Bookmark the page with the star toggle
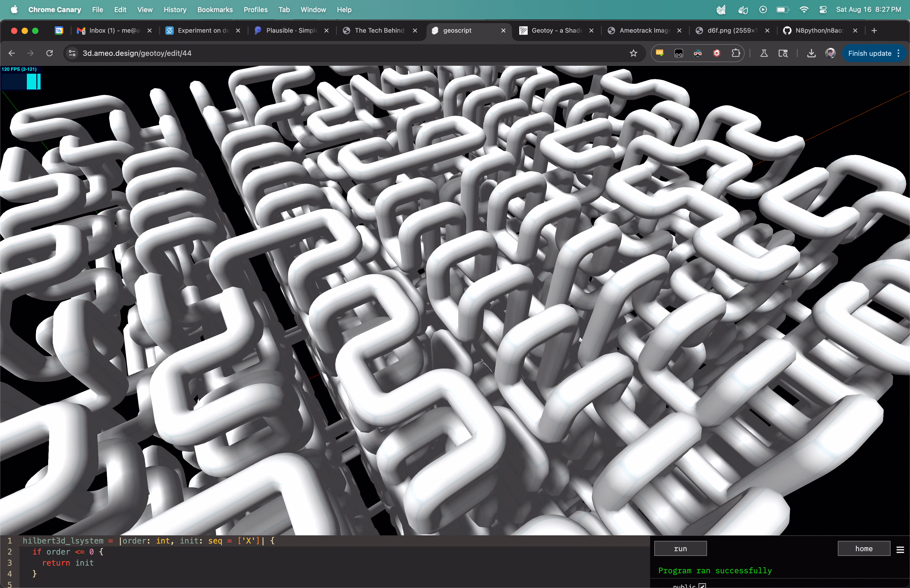This screenshot has height=588, width=910. 634,53
